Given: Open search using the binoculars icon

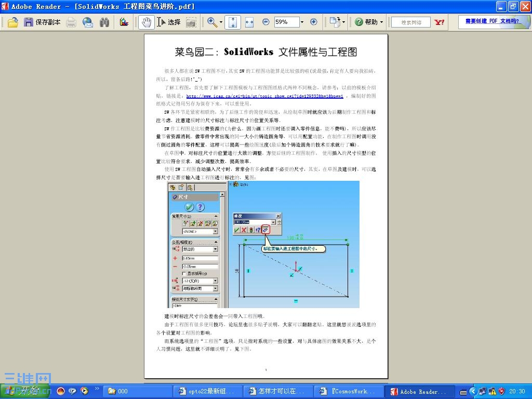Looking at the screenshot, I should 104,22.
